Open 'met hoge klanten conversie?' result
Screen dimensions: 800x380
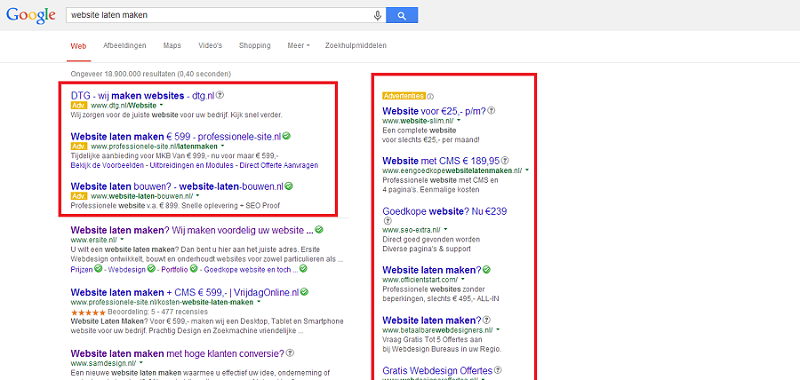(x=178, y=353)
